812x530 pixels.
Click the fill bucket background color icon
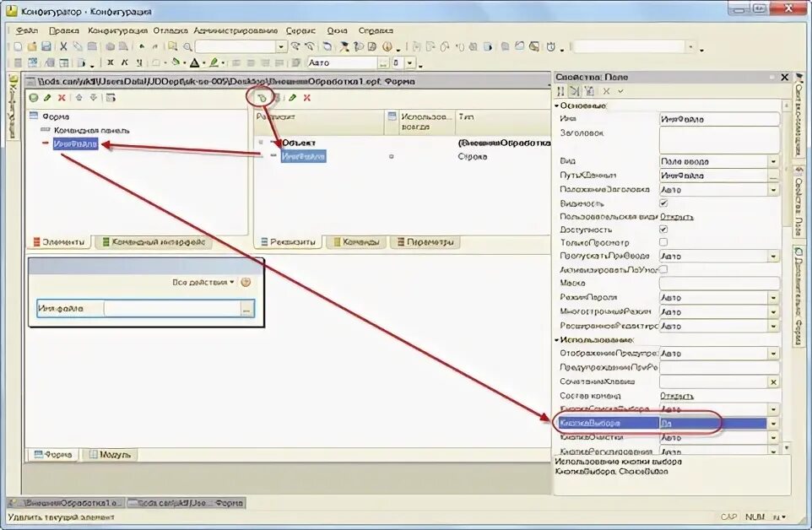point(176,62)
